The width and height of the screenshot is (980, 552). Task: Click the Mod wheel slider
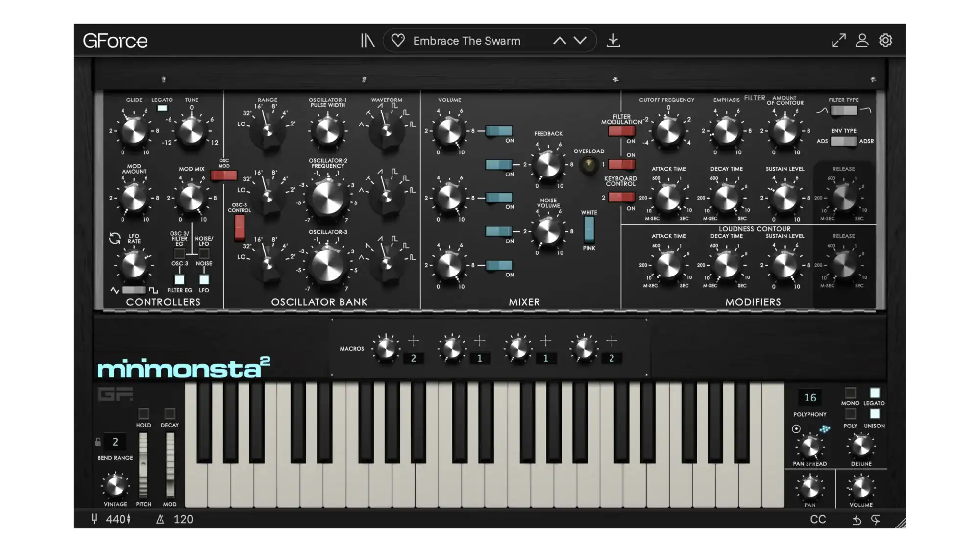point(170,464)
